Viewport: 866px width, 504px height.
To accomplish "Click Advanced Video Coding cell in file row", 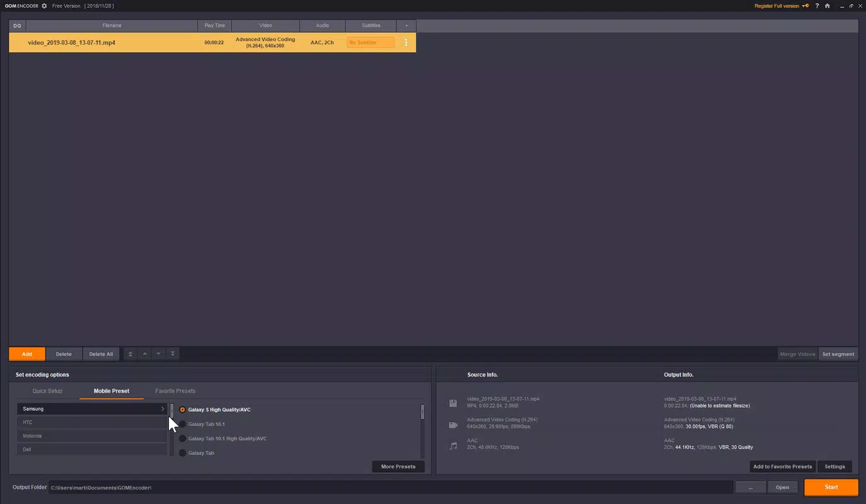I will (265, 43).
